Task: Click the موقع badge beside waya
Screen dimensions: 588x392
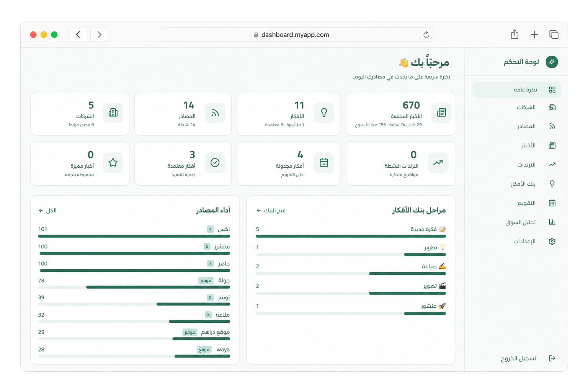Action: 204,350
